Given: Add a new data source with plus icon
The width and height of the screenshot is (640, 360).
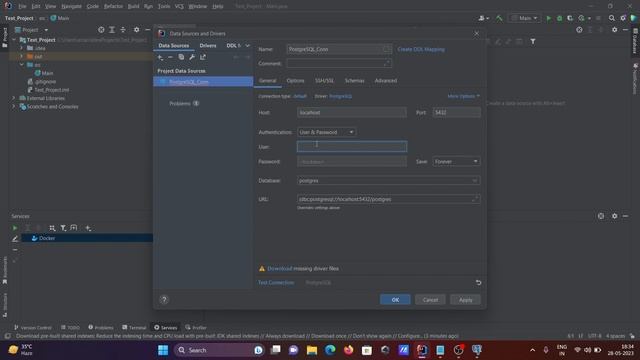Looking at the screenshot, I should click(x=160, y=57).
